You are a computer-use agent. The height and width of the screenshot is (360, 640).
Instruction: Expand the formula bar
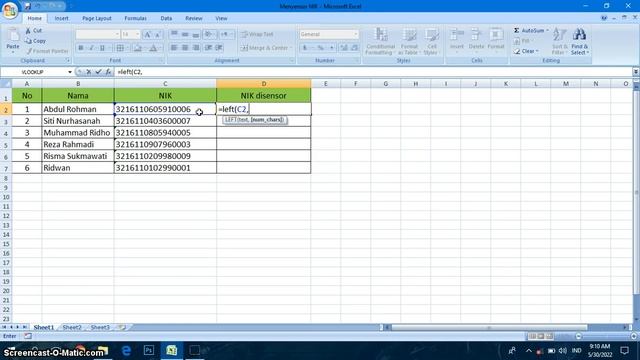click(x=636, y=72)
